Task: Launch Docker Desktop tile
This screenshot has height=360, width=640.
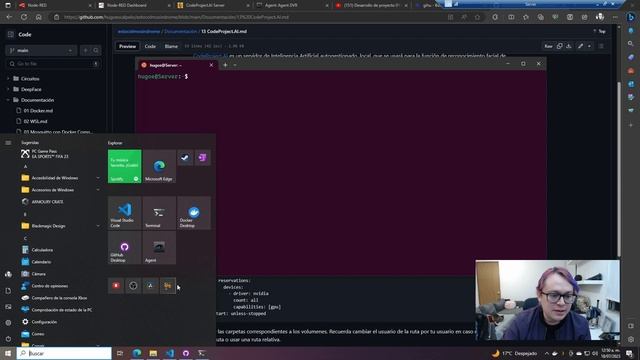Action: pyautogui.click(x=194, y=213)
